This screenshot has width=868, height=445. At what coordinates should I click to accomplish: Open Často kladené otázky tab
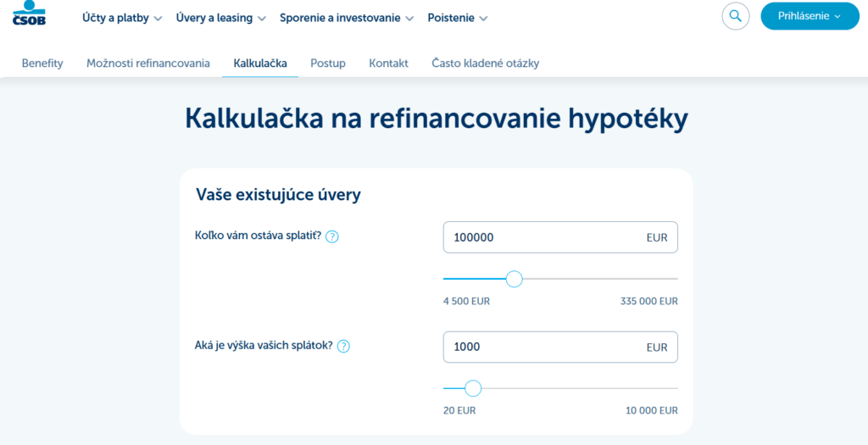[485, 64]
